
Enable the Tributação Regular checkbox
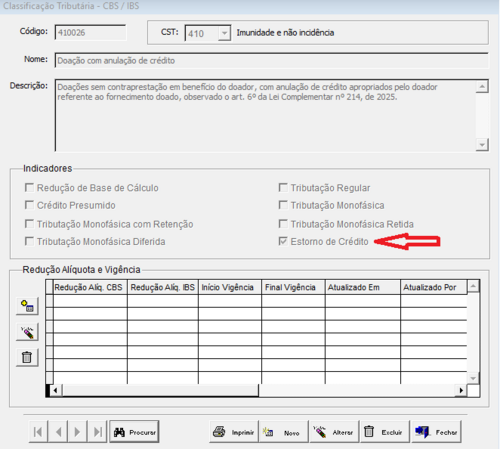(283, 187)
